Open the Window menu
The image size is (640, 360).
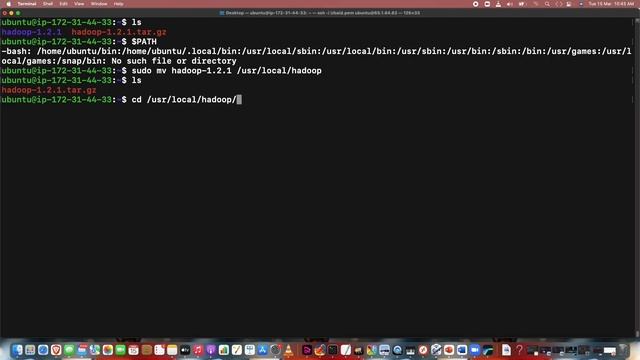point(99,4)
